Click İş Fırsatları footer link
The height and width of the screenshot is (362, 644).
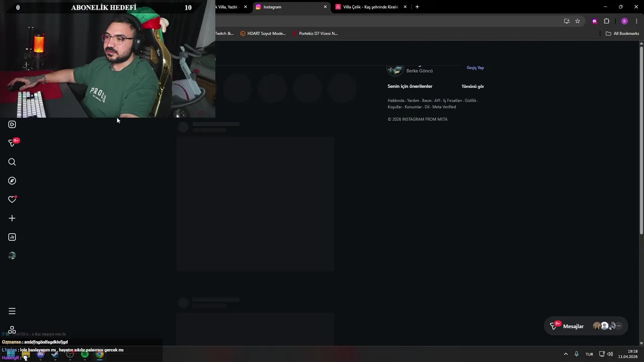[x=452, y=101]
